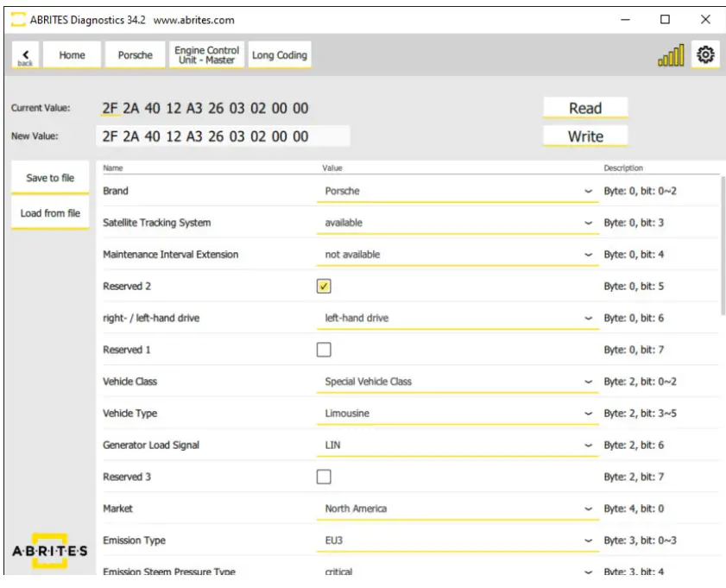Expand the Market dropdown arrow
The image size is (726, 588).
(588, 509)
